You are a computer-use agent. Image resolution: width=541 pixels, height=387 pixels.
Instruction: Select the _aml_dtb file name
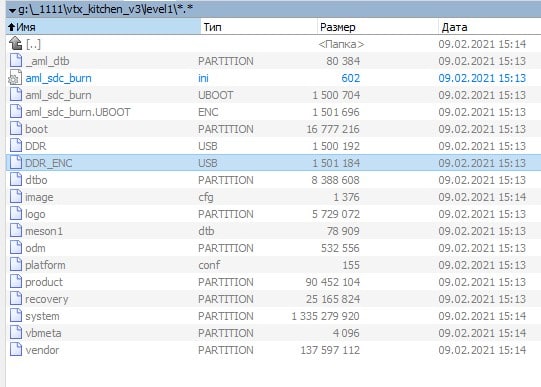point(47,61)
